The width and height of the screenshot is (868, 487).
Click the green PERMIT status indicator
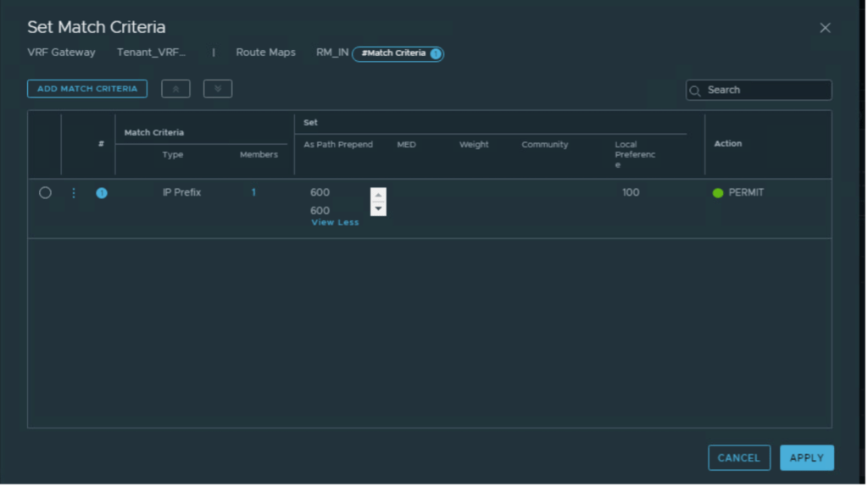[x=718, y=193]
